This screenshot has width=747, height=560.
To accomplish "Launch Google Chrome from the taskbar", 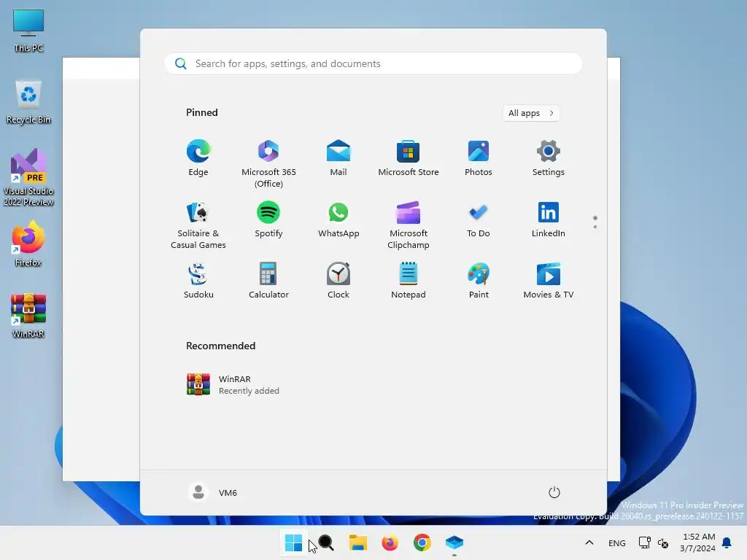I will [422, 542].
